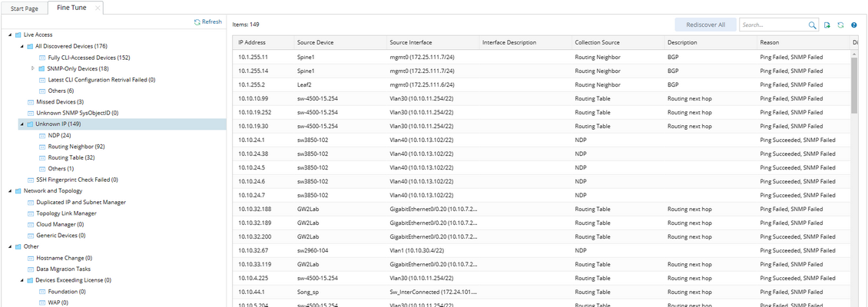Click the Refresh link above the tree

coord(208,22)
